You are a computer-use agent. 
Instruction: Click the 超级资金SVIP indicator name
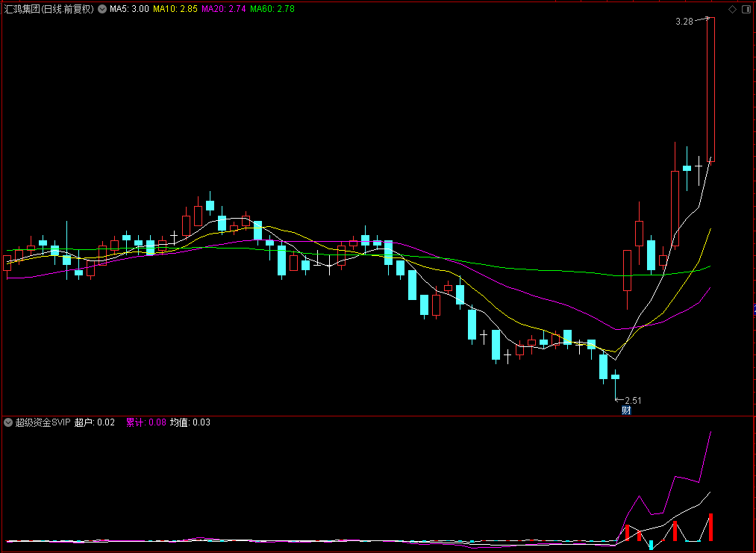(43, 422)
